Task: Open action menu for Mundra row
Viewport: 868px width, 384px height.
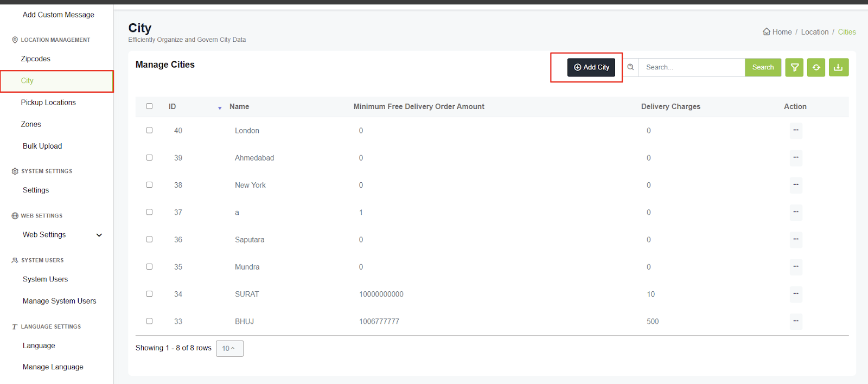Action: pyautogui.click(x=796, y=266)
